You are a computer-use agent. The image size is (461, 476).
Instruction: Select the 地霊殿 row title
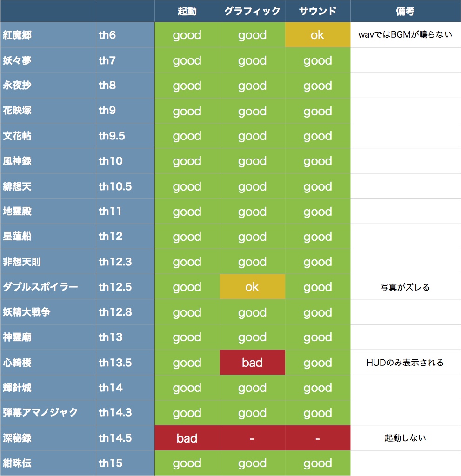click(x=48, y=212)
